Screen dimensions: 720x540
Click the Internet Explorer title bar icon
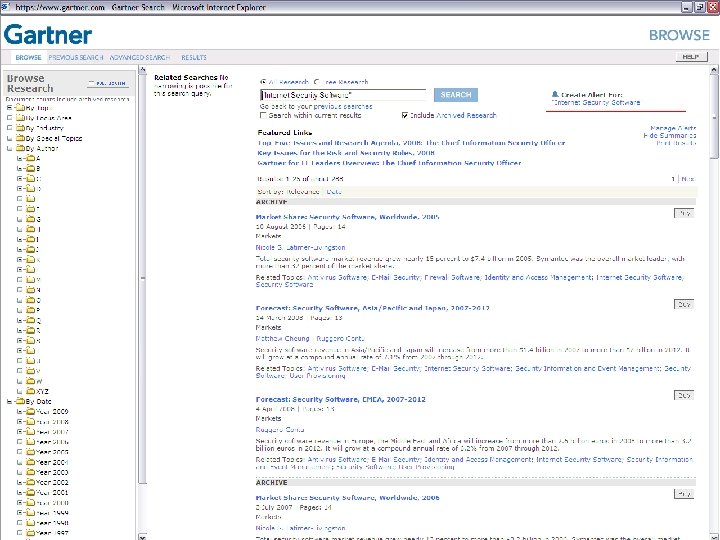pyautogui.click(x=5, y=7)
